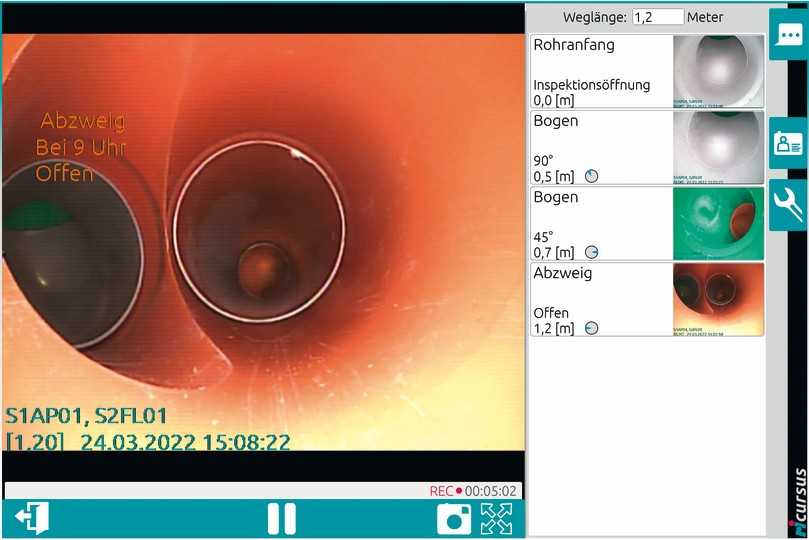The height and width of the screenshot is (540, 809).
Task: Open the green Bogen 45° thumbnail
Action: 718,223
